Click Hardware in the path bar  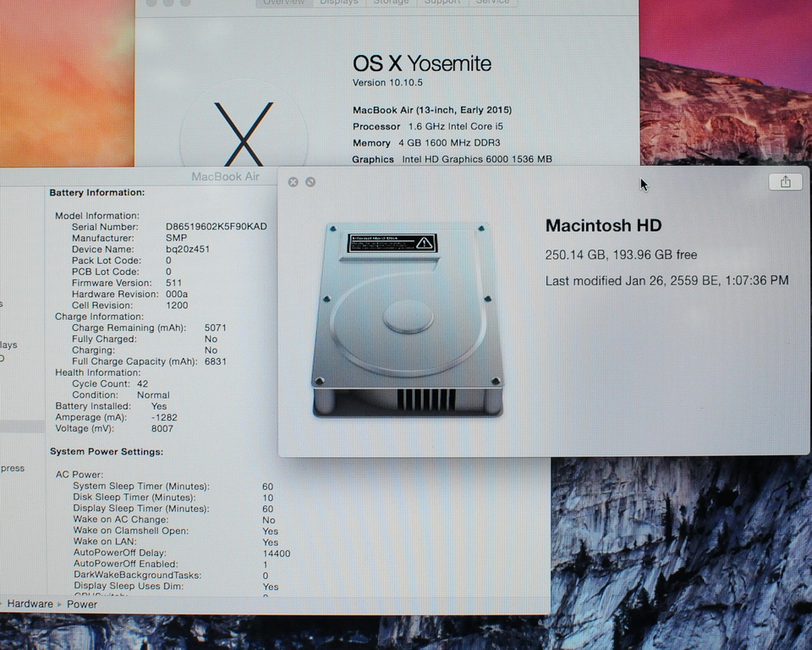click(30, 603)
